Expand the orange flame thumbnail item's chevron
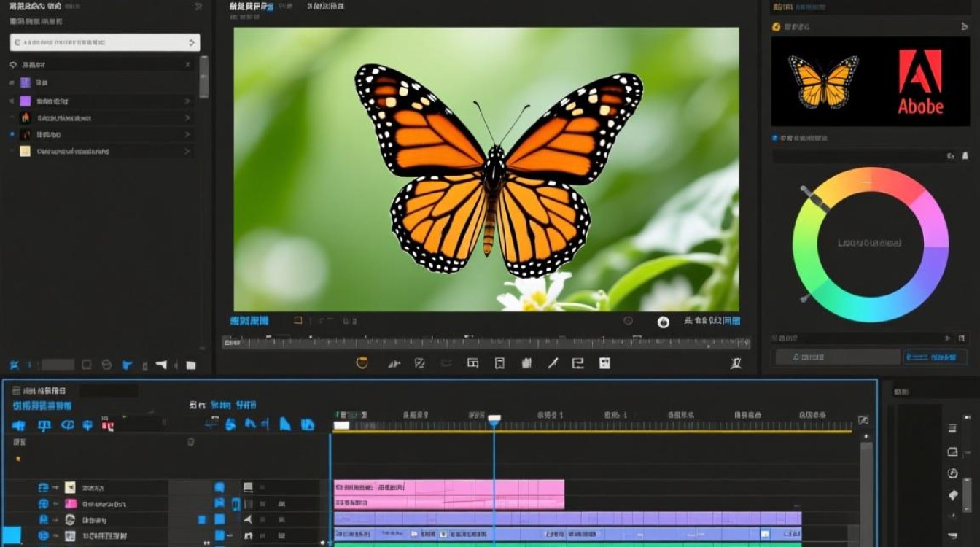This screenshot has height=547, width=980. [x=187, y=117]
